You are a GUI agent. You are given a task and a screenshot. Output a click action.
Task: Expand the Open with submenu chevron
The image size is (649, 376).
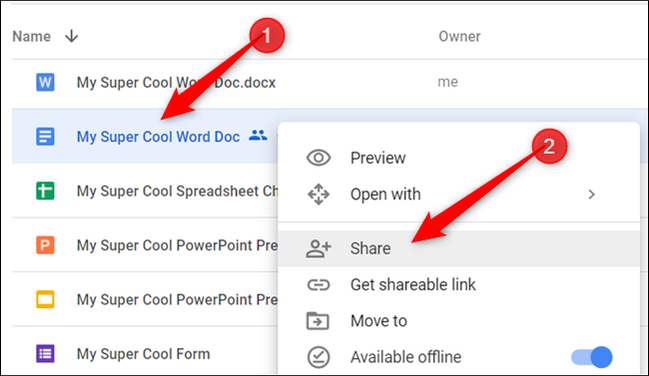(x=591, y=194)
